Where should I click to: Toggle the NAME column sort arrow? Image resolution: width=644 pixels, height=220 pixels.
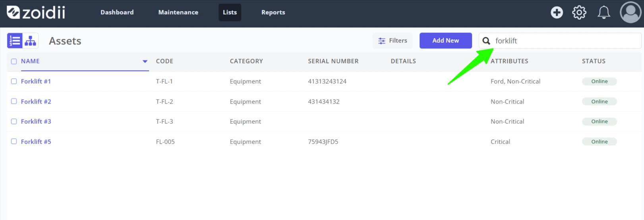click(x=145, y=61)
